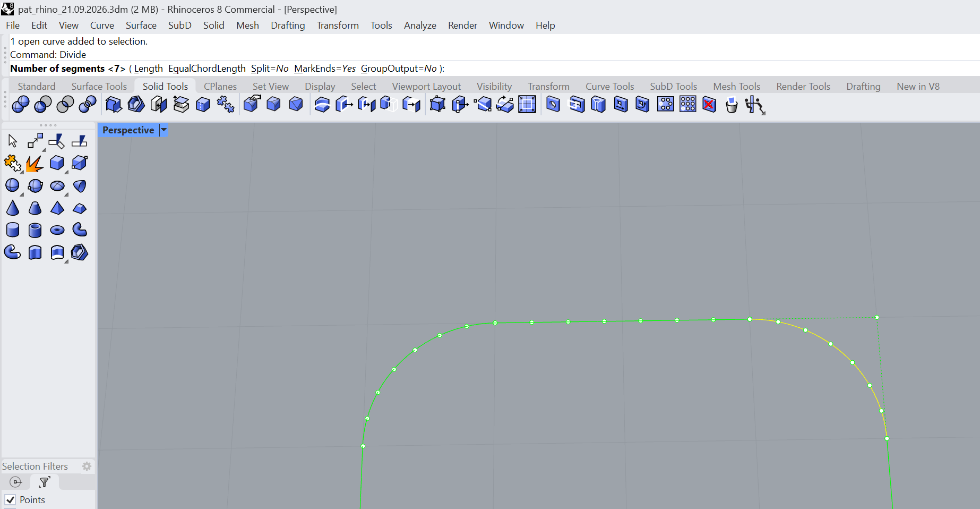Switch to the Mesh Tools tab

[737, 86]
